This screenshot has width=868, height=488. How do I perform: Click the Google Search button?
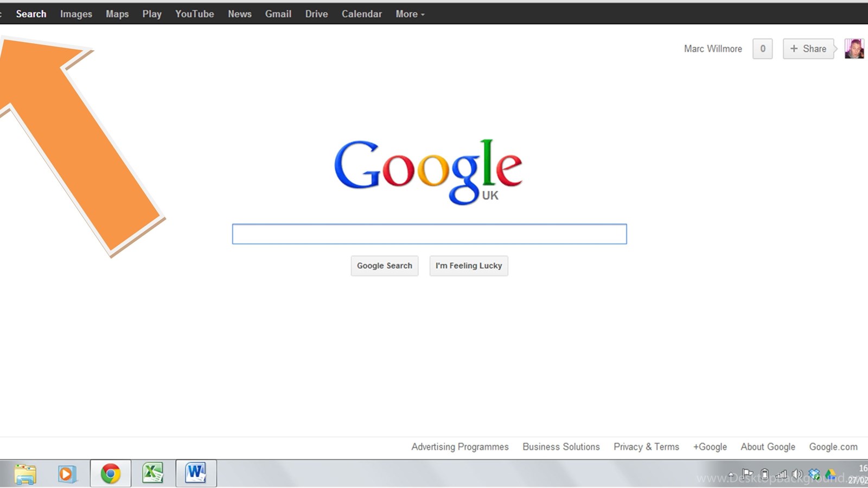click(385, 266)
